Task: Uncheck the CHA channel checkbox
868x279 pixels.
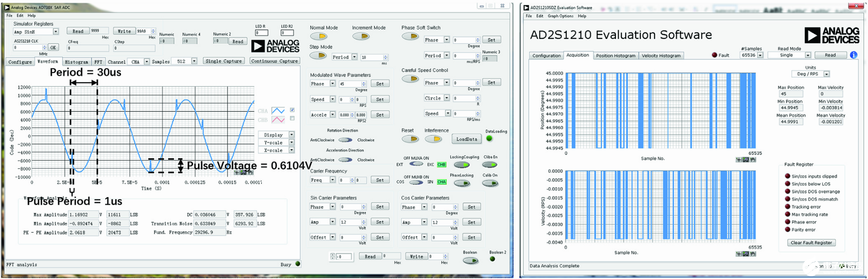Action: pyautogui.click(x=292, y=110)
